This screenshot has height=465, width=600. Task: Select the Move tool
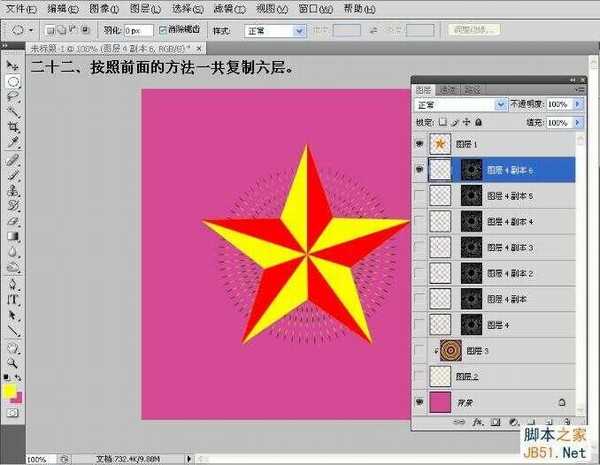(13, 65)
